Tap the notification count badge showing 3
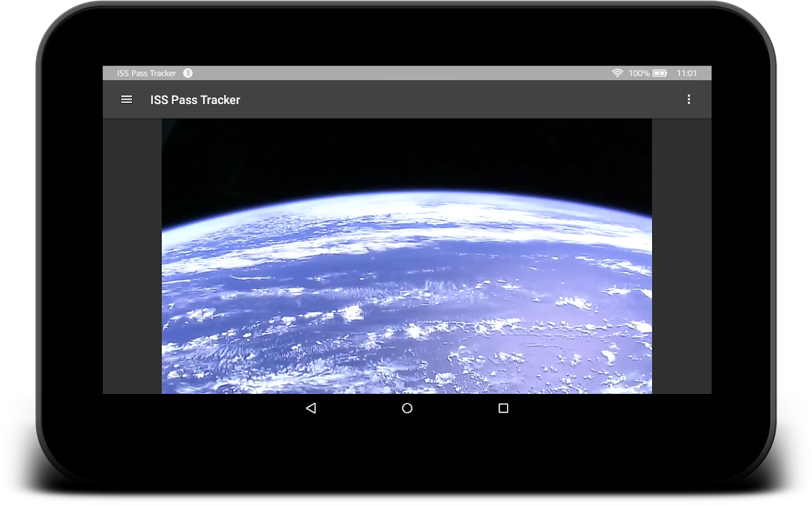 tap(188, 73)
